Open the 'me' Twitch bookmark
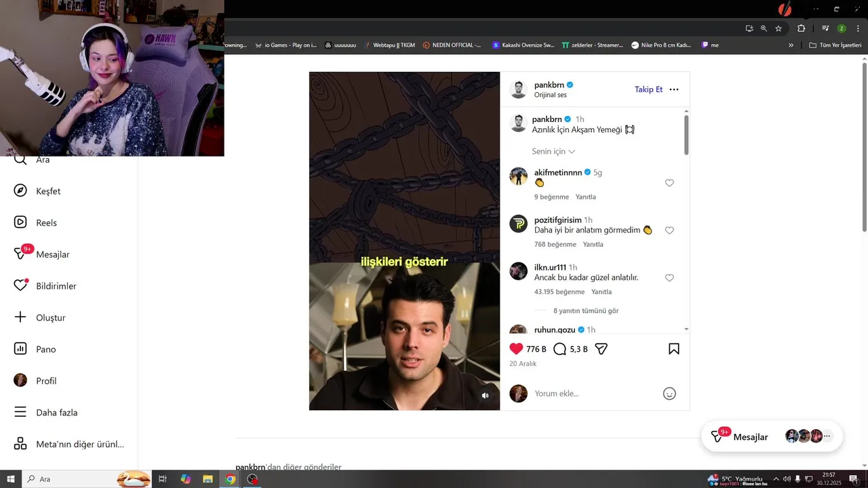 pos(710,45)
